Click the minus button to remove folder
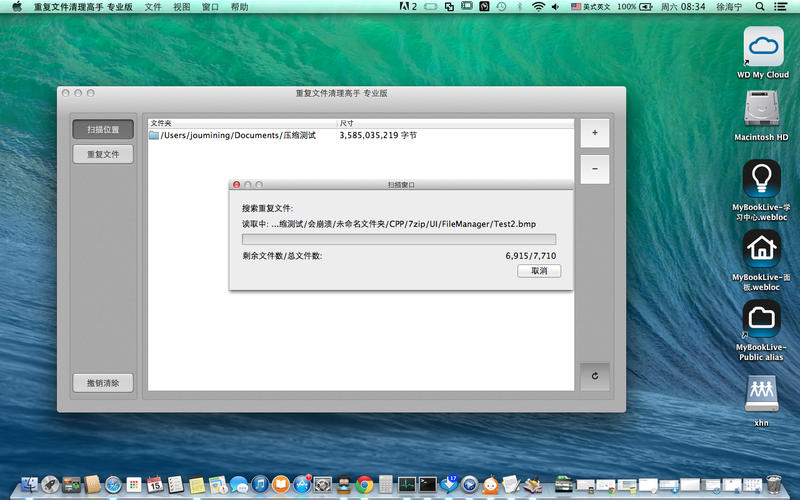This screenshot has height=500, width=800. pos(595,169)
